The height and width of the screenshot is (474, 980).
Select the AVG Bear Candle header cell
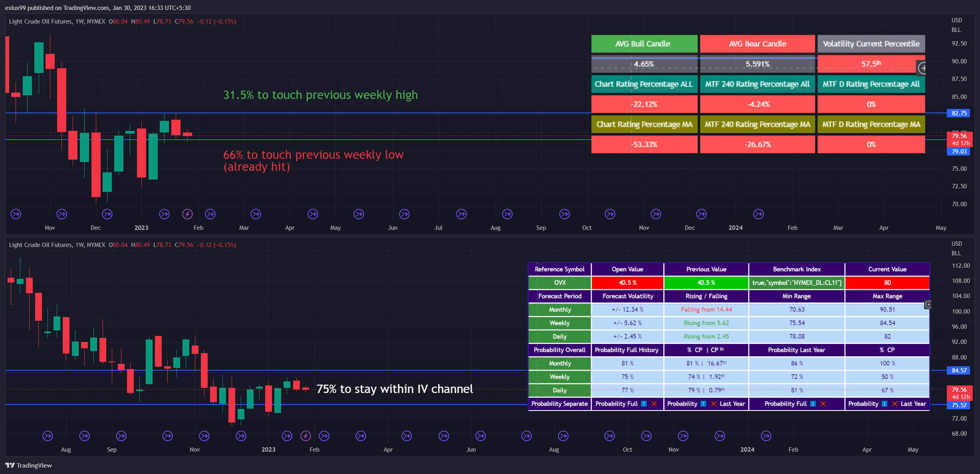(x=757, y=44)
